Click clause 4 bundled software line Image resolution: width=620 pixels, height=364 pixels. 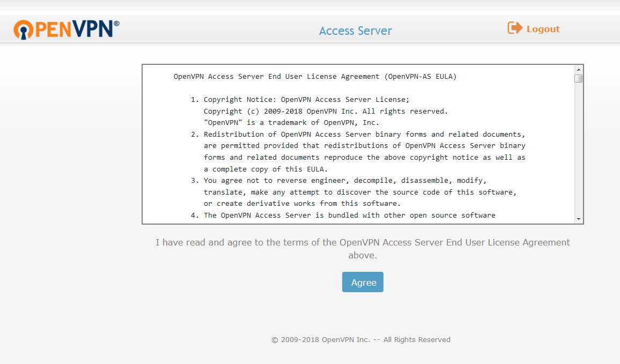[343, 216]
